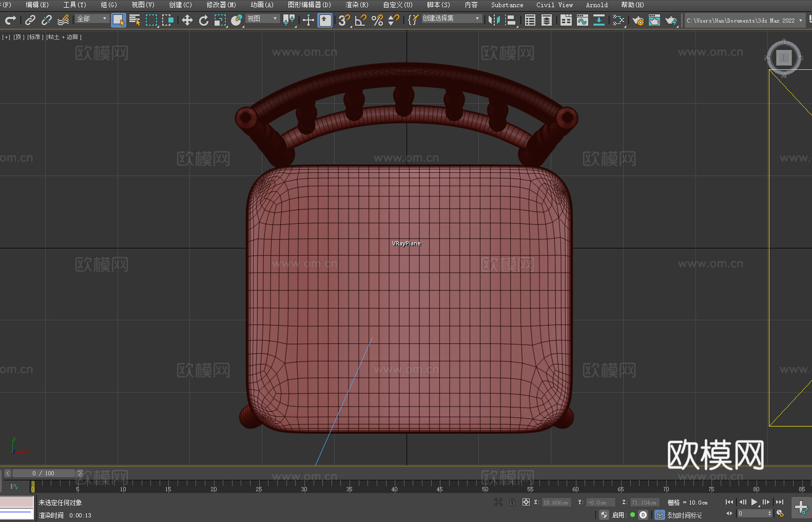Toggle Spinner Snap
The width and height of the screenshot is (812, 522).
394,20
